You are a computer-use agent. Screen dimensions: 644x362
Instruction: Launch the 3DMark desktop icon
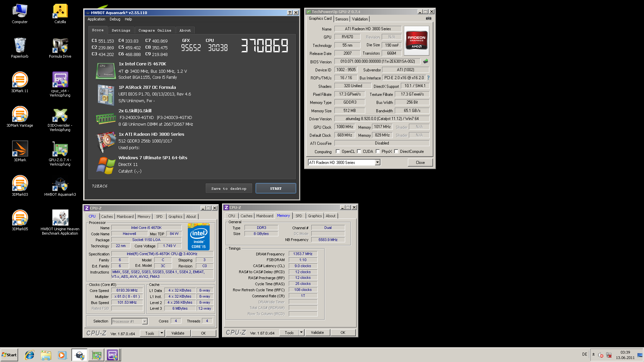pyautogui.click(x=20, y=152)
